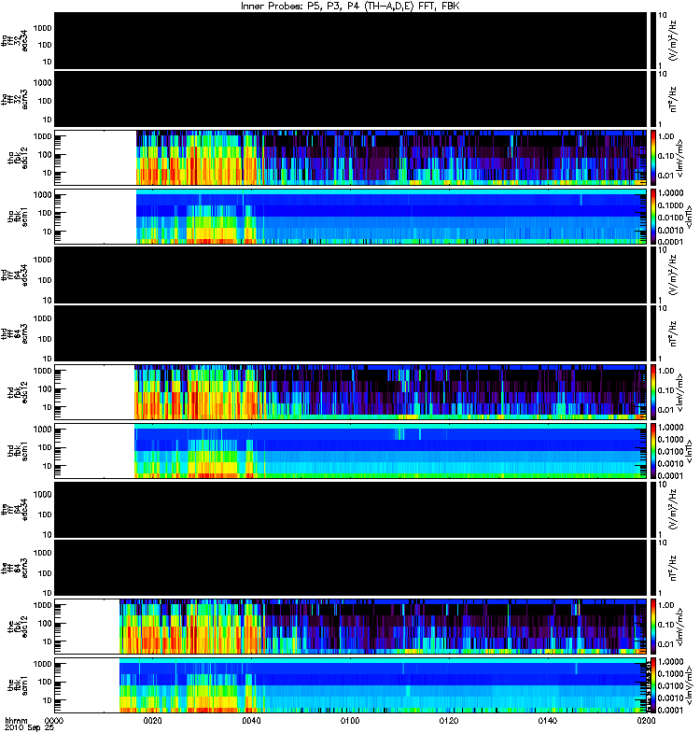The image size is (700, 747).
Task: Click the empty black thd fff scm3 plot
Action: pos(350,333)
